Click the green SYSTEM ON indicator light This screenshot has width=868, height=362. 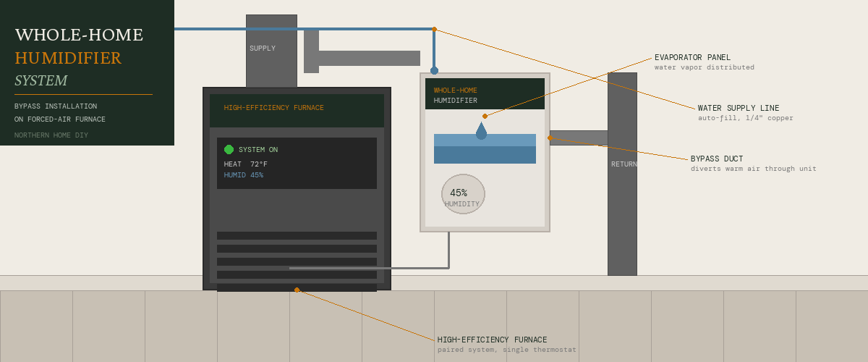(x=229, y=149)
